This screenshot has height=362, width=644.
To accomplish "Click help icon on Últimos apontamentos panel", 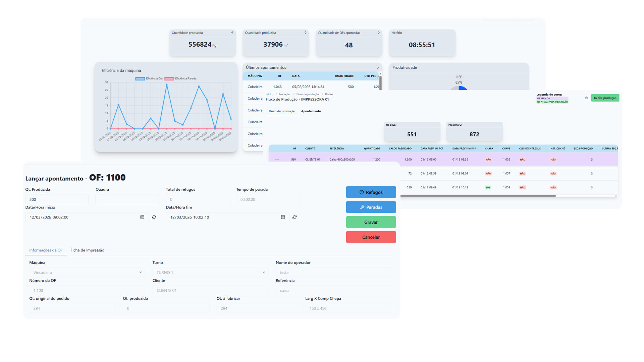I will point(377,68).
